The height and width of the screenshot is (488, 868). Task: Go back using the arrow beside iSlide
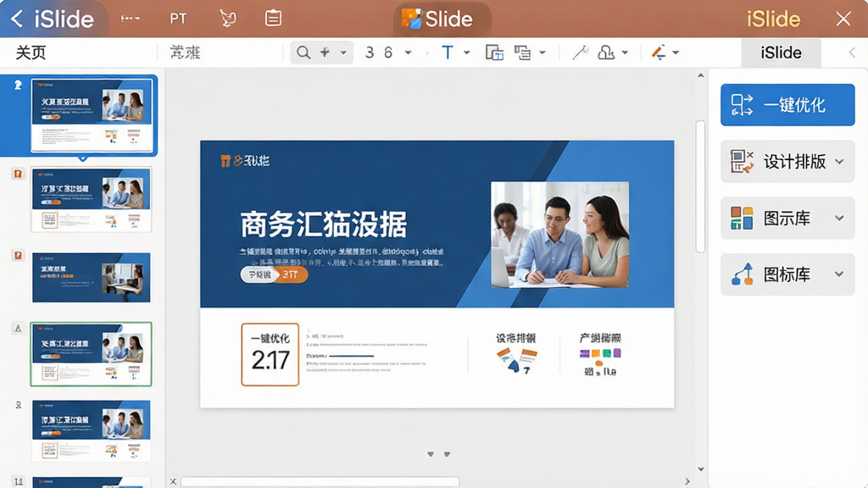tap(17, 19)
